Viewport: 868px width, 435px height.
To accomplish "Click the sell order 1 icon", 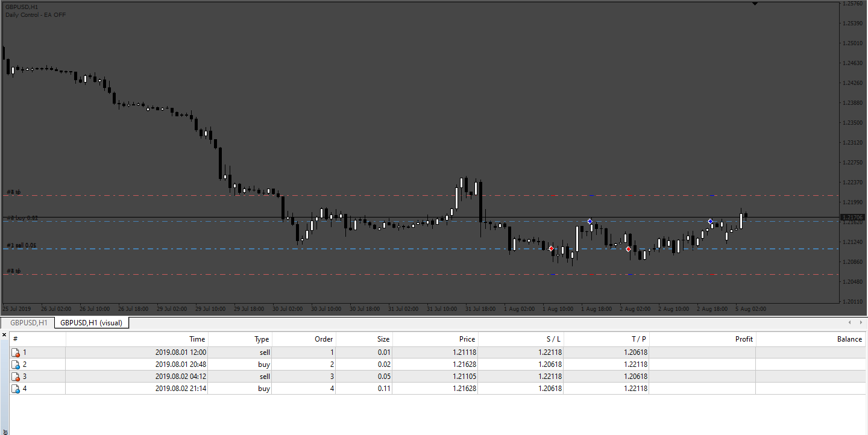I will tap(16, 352).
